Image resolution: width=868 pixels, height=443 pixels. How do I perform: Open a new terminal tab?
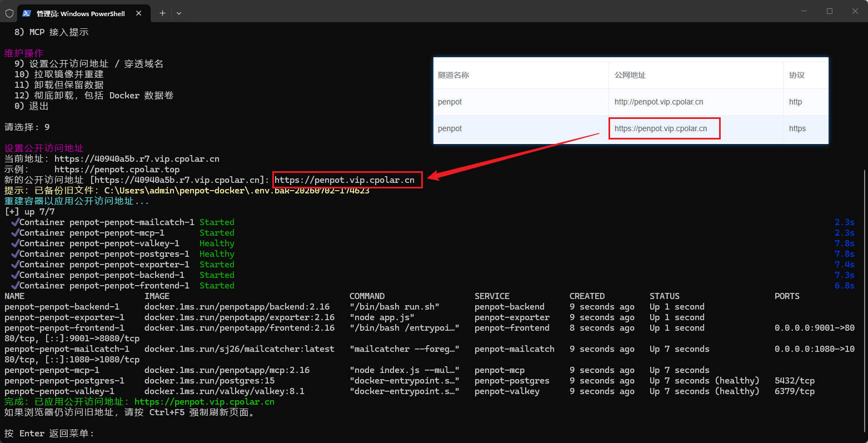coord(162,13)
